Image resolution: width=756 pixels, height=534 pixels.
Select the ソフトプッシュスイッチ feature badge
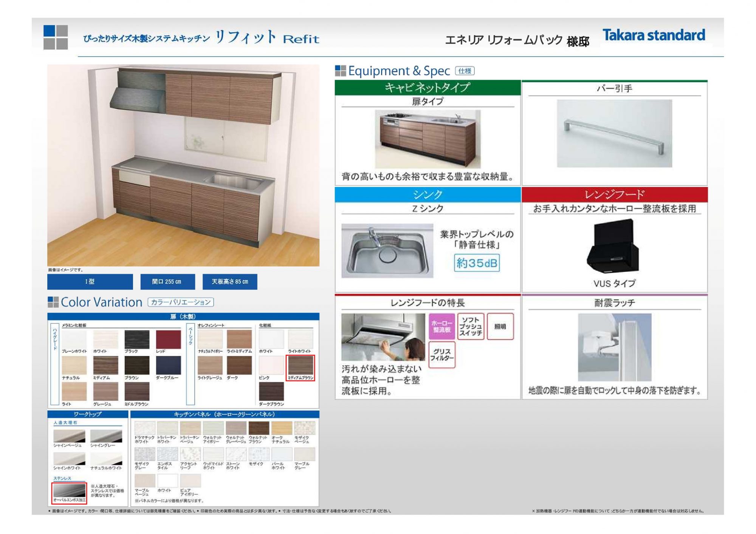click(x=471, y=326)
